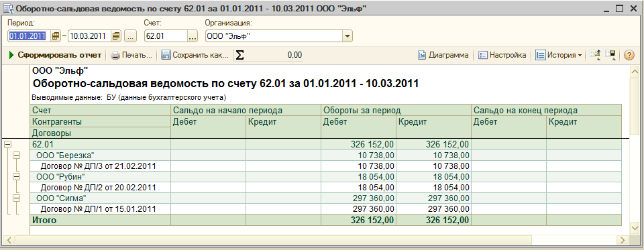Screen dimensions: 644x250
Task: Click the sum value field 0,00
Action: point(274,55)
